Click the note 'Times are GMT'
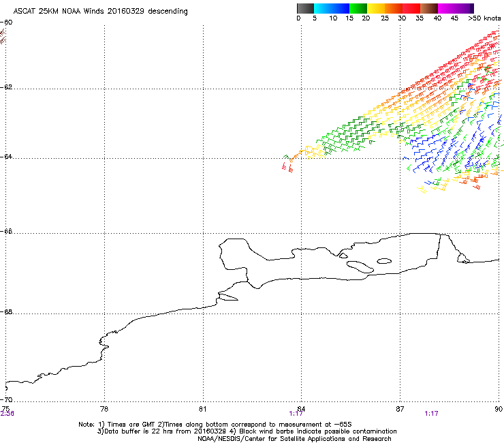504x443 pixels. coord(131,425)
